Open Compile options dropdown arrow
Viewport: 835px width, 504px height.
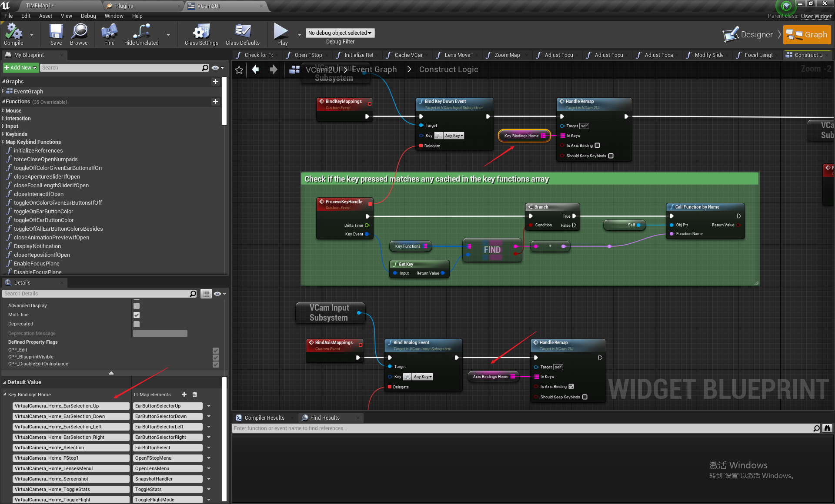(x=31, y=34)
